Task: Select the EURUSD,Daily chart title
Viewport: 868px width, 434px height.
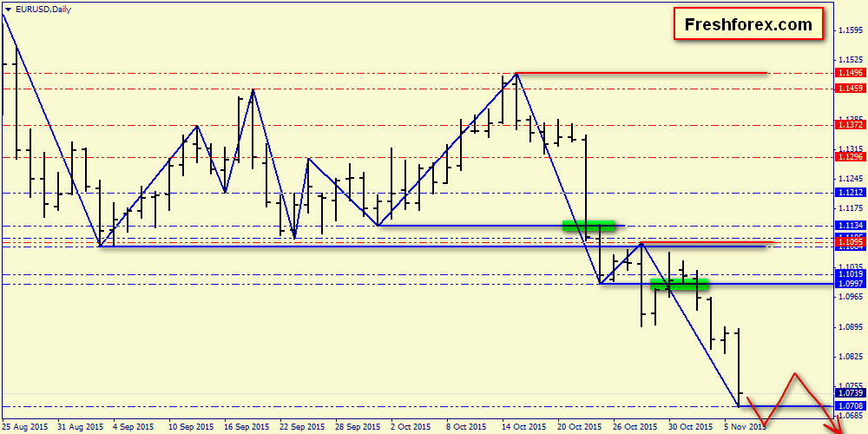Action: 42,9
